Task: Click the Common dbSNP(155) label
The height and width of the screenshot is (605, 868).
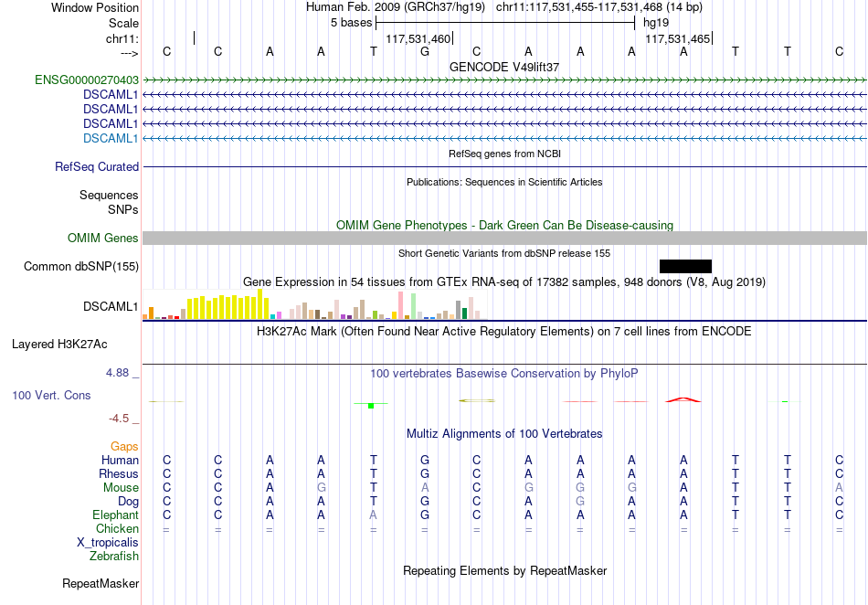Action: click(80, 266)
